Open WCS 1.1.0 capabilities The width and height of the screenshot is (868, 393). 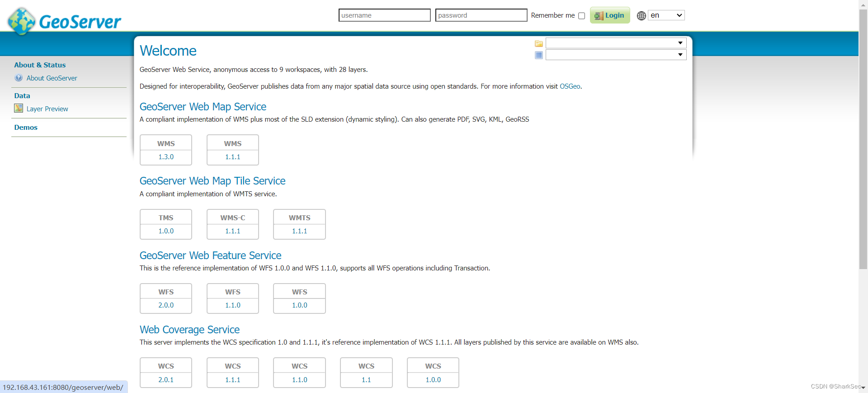click(x=299, y=380)
